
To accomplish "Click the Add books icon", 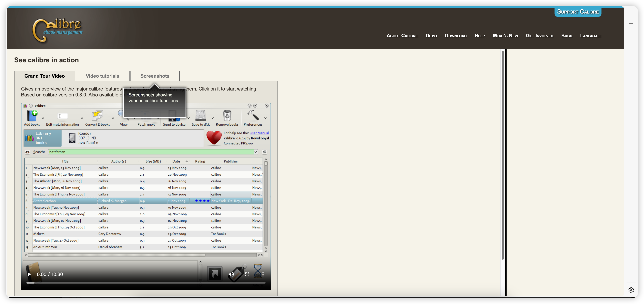I will point(32,116).
